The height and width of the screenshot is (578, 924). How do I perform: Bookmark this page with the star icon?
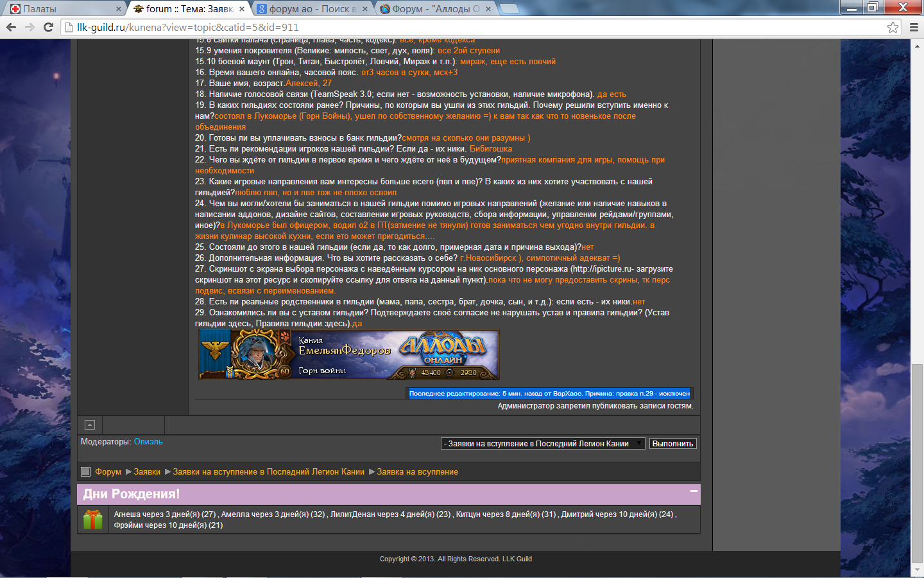[x=893, y=27]
